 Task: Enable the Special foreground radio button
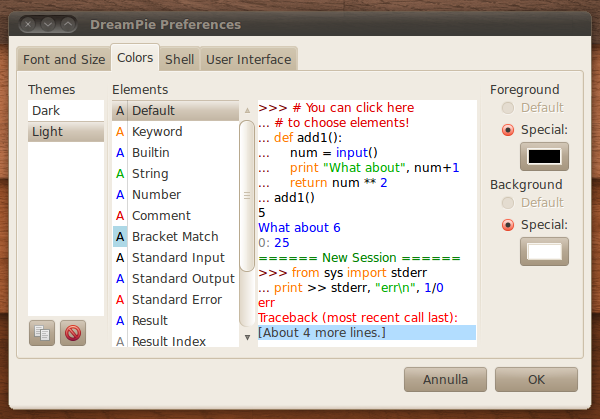pos(508,129)
